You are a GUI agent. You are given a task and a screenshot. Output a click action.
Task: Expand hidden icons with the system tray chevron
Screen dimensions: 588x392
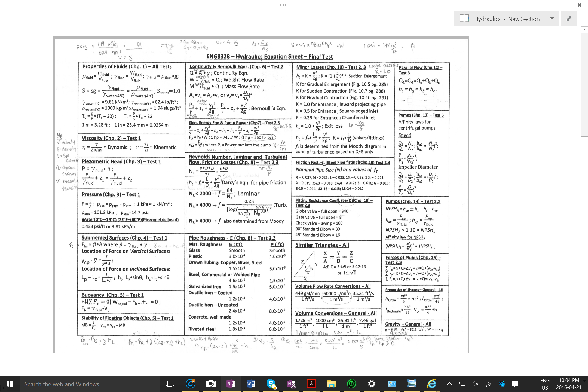449,384
